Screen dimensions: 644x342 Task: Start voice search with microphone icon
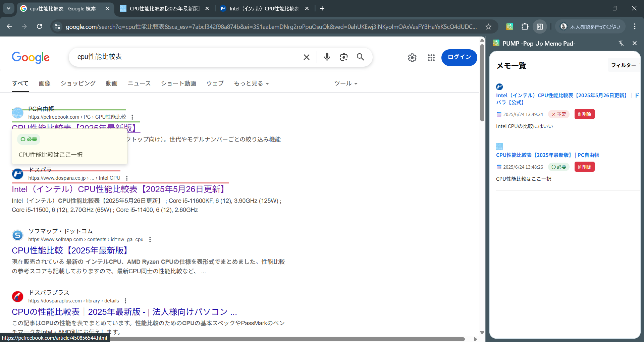pos(327,57)
